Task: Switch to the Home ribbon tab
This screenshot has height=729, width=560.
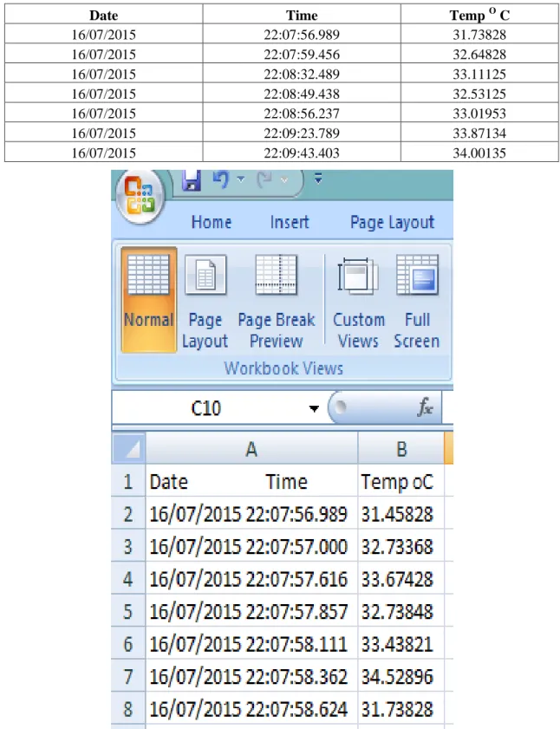Action: 212,222
